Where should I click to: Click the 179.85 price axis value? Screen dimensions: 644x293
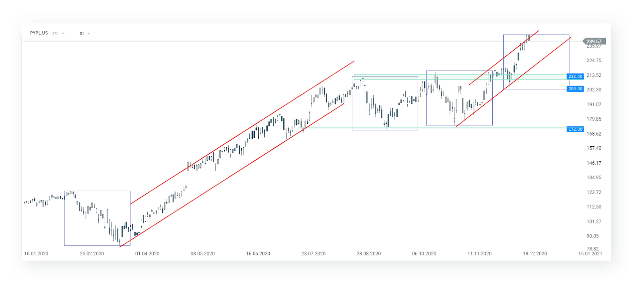click(594, 119)
